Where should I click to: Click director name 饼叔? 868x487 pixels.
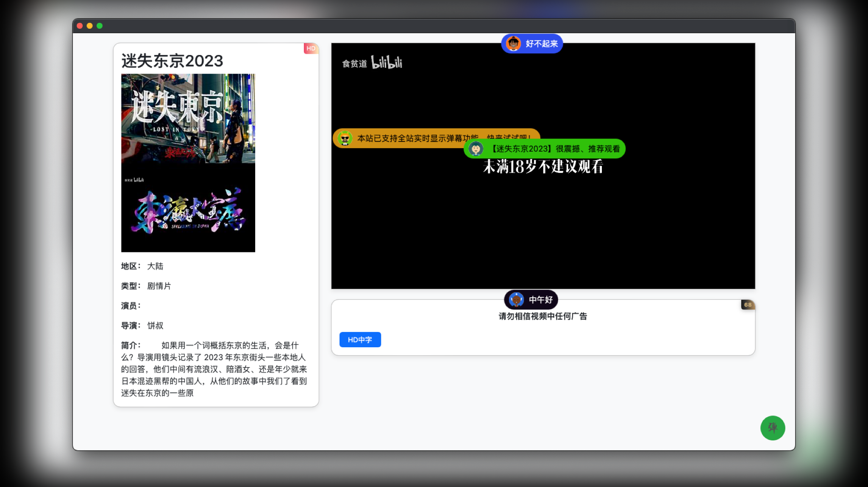click(x=155, y=326)
